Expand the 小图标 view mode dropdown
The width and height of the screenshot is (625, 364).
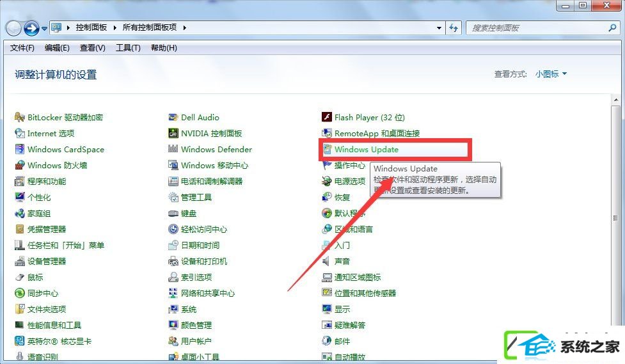(x=551, y=74)
